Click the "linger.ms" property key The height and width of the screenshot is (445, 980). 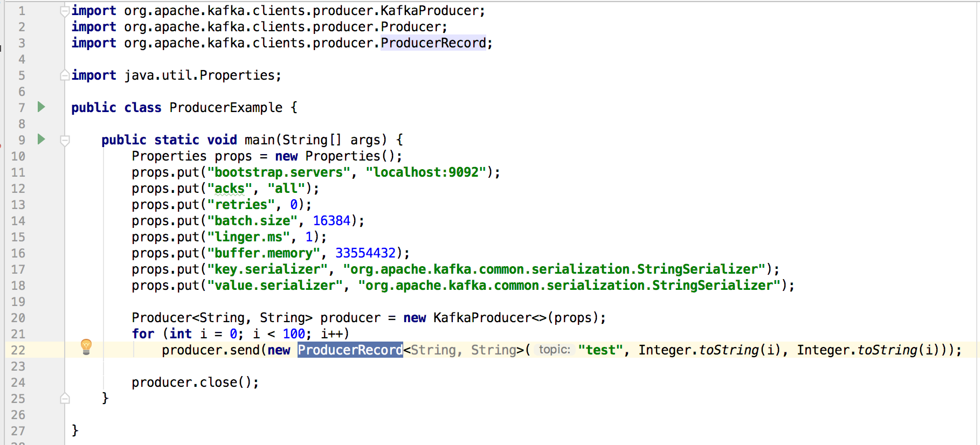249,237
